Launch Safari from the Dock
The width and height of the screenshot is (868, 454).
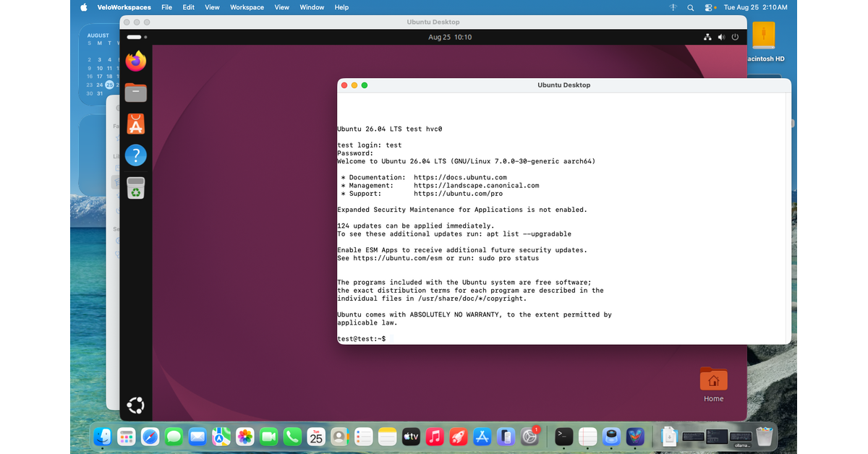pyautogui.click(x=150, y=436)
